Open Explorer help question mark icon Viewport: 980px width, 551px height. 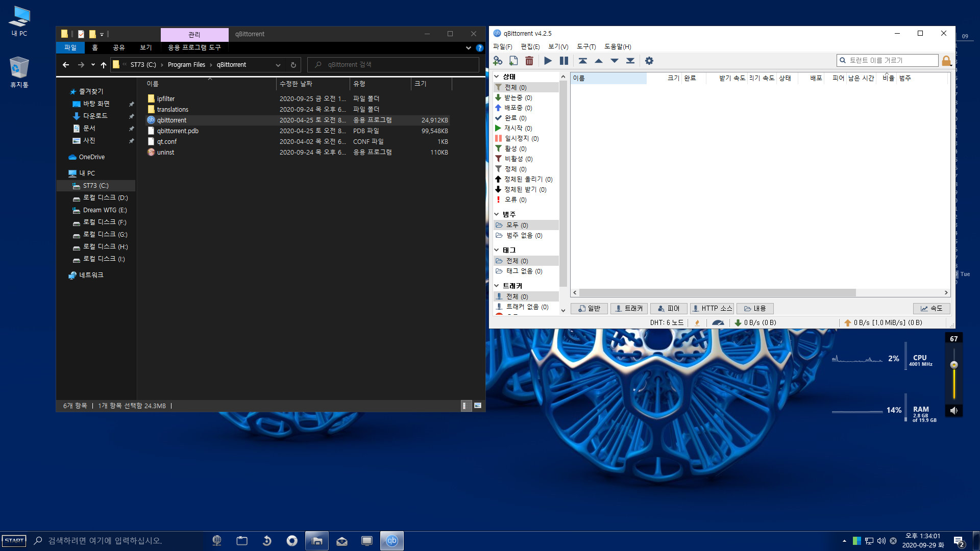[479, 48]
